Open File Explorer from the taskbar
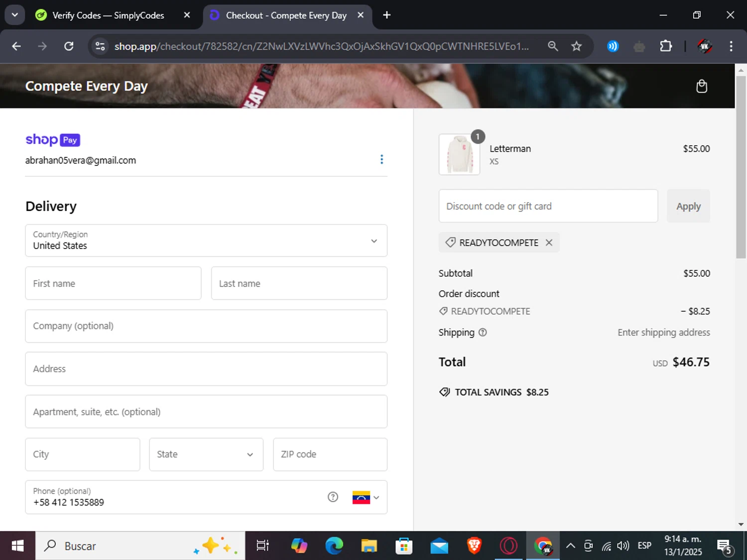 (x=369, y=546)
